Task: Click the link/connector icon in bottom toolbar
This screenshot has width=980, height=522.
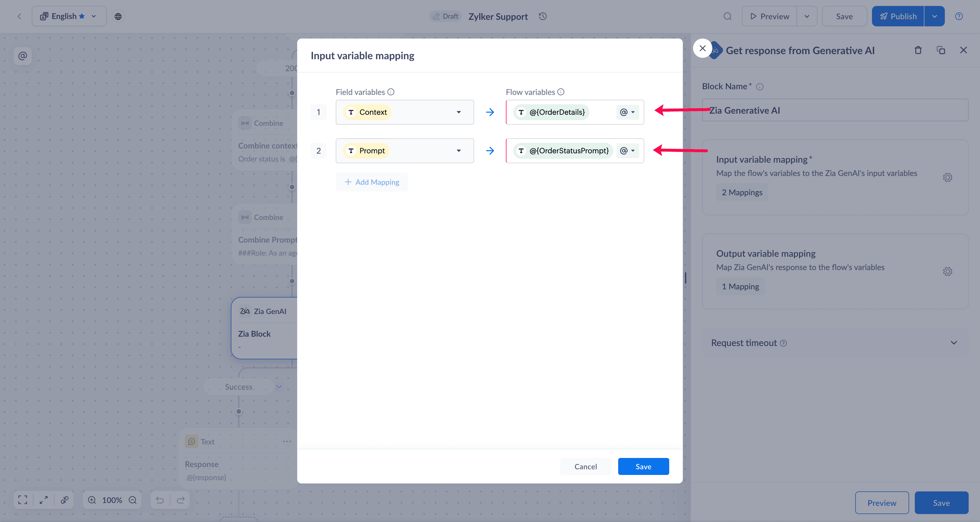Action: 65,500
